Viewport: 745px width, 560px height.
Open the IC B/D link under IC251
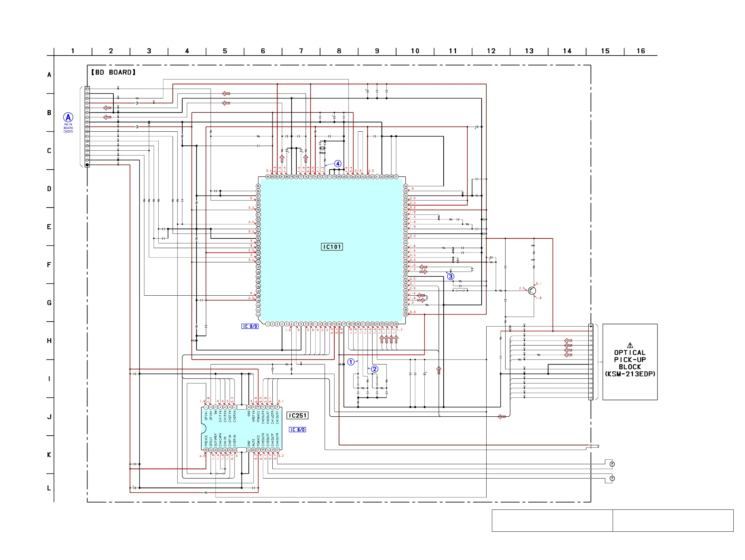tap(297, 430)
